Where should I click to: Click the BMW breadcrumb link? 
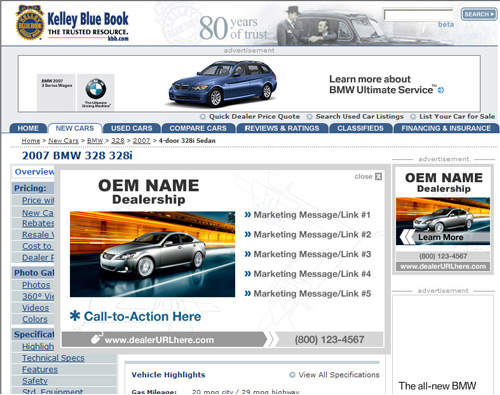[x=95, y=141]
